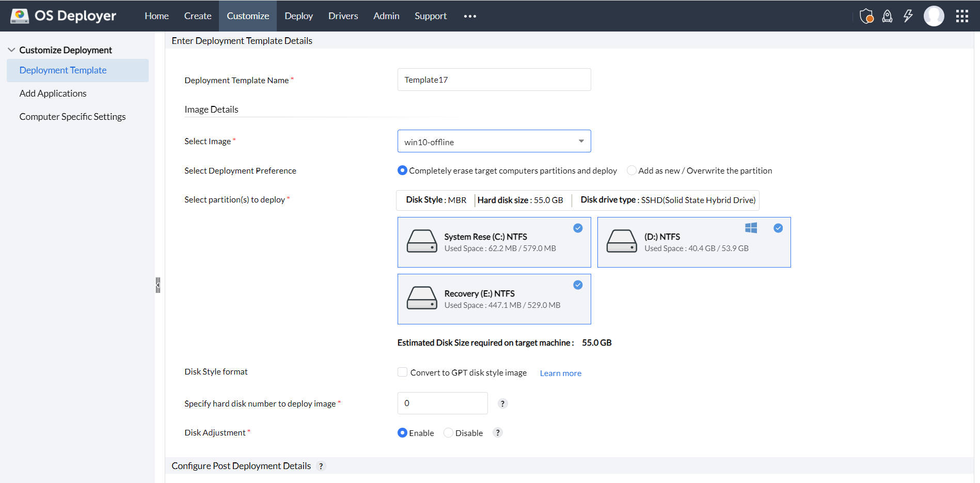
Task: Open the apps grid menu
Action: [x=962, y=15]
